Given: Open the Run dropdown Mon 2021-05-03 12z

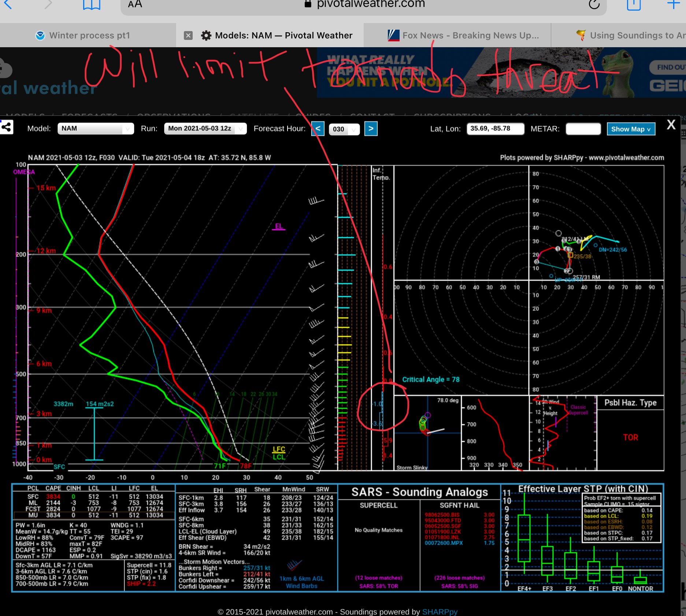Looking at the screenshot, I should 205,128.
